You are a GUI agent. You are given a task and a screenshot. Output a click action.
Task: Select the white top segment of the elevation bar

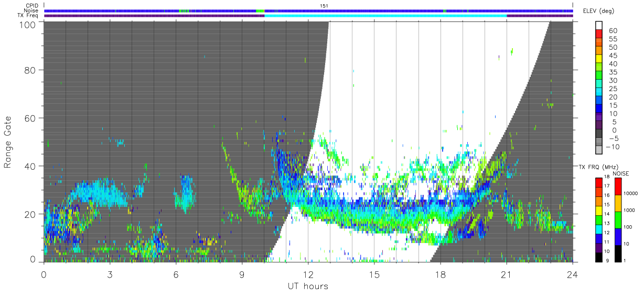point(600,25)
